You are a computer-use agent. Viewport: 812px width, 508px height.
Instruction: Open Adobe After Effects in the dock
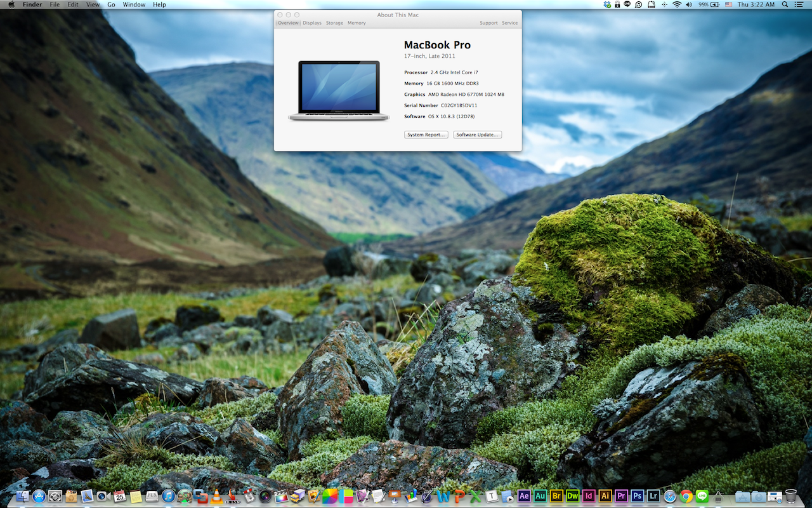[524, 496]
